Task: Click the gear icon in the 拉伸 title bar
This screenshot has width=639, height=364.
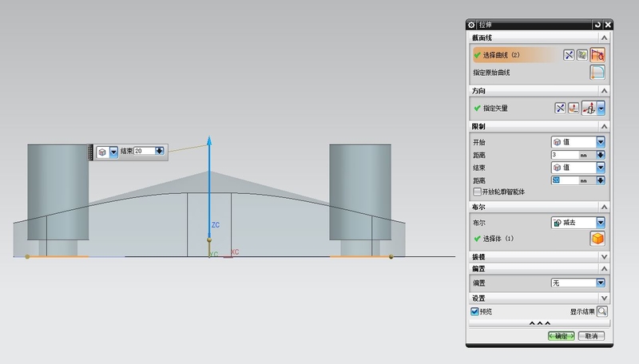Action: [471, 26]
